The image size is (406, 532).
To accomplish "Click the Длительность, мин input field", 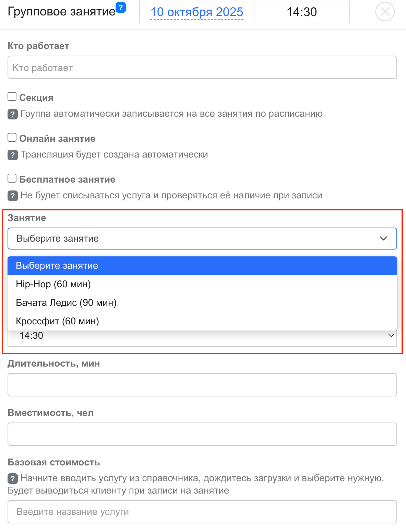I will (x=202, y=385).
